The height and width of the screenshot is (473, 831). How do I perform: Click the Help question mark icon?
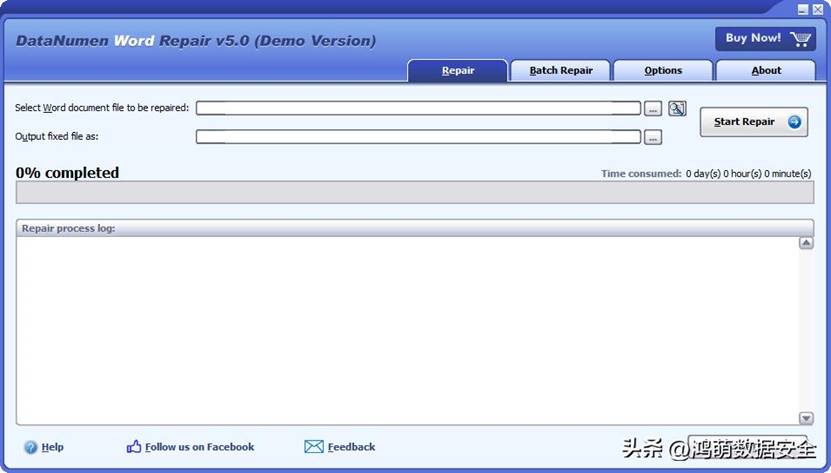[31, 448]
